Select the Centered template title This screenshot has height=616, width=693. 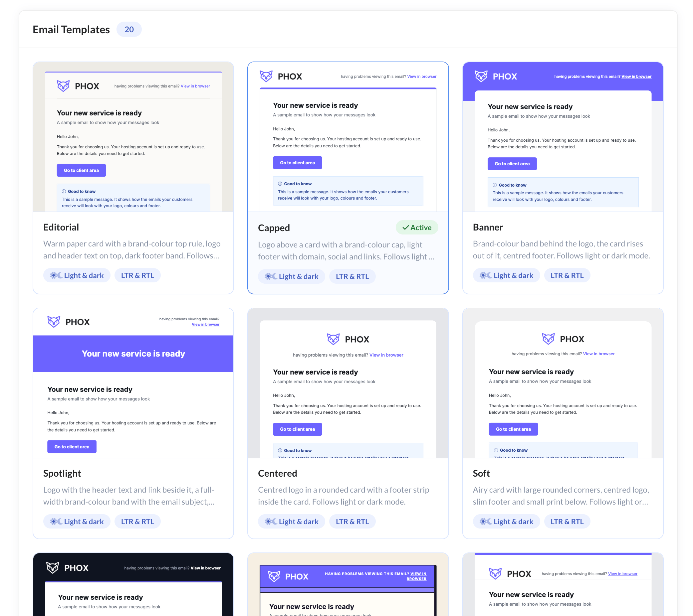[277, 473]
